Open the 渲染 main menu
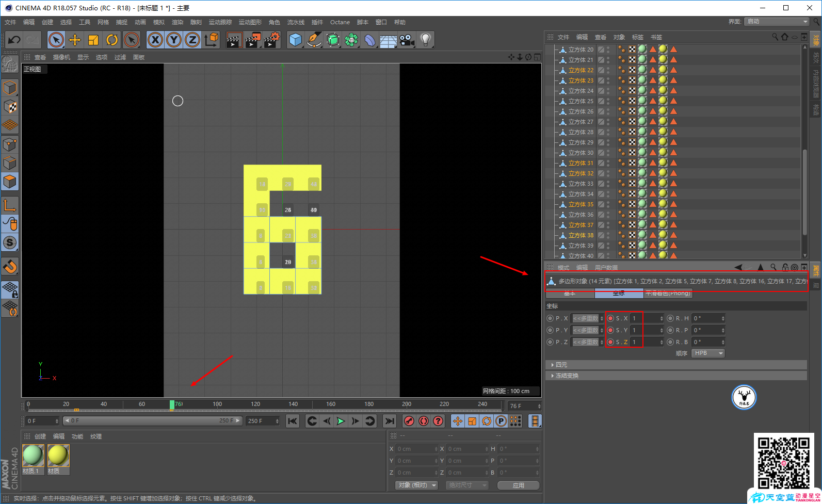The image size is (822, 504). pos(178,22)
